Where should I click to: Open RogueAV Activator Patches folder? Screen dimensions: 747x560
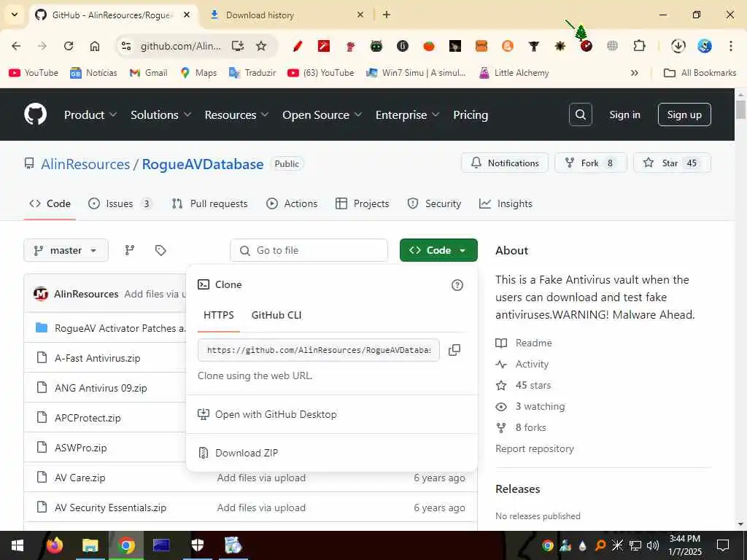point(120,328)
